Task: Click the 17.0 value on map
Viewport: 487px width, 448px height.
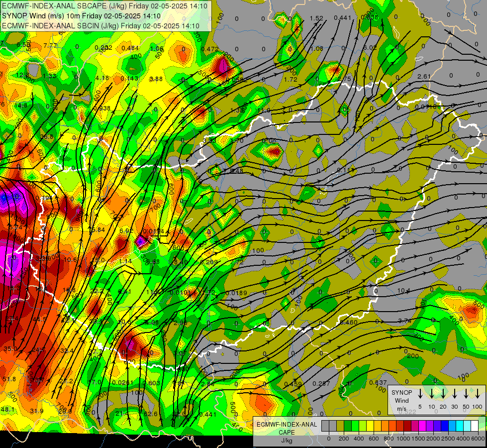Action: click(95, 382)
